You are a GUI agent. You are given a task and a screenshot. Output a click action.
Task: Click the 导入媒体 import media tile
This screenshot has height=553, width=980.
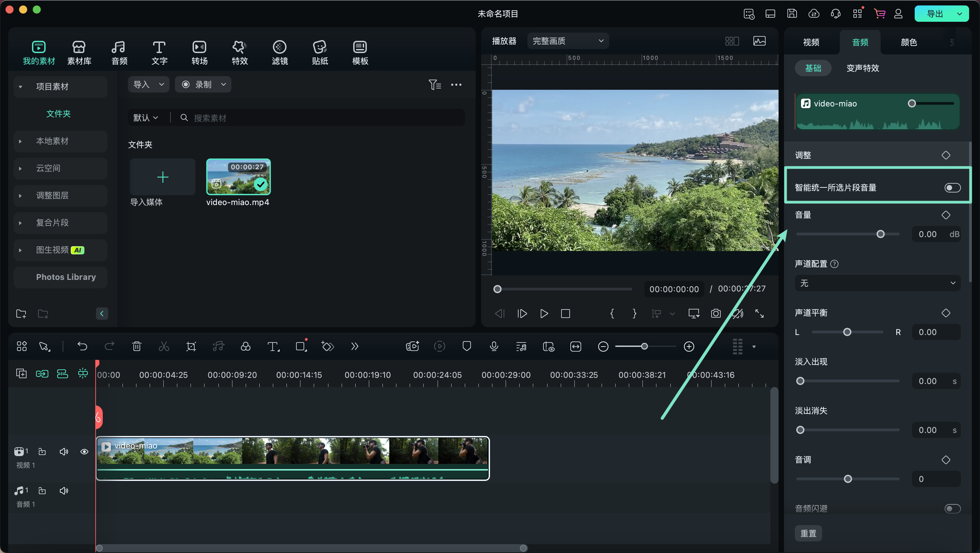(162, 177)
